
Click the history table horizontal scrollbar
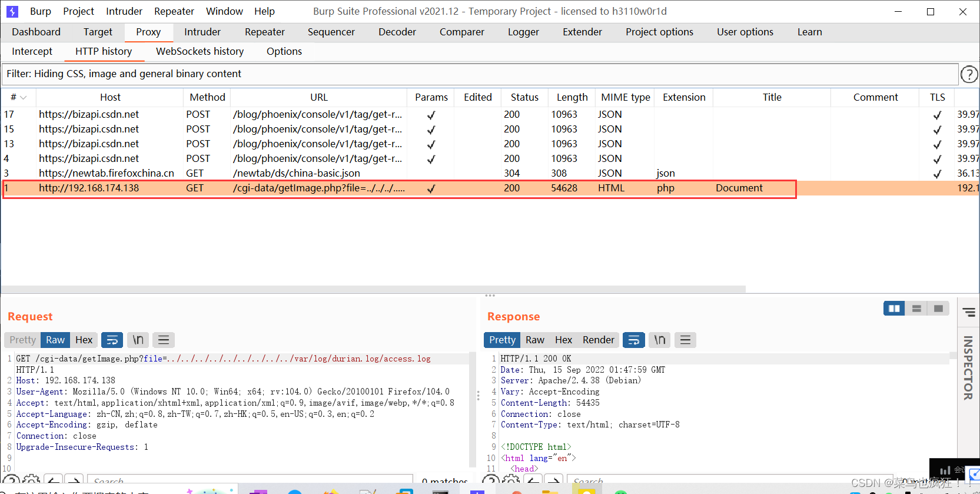(x=373, y=289)
